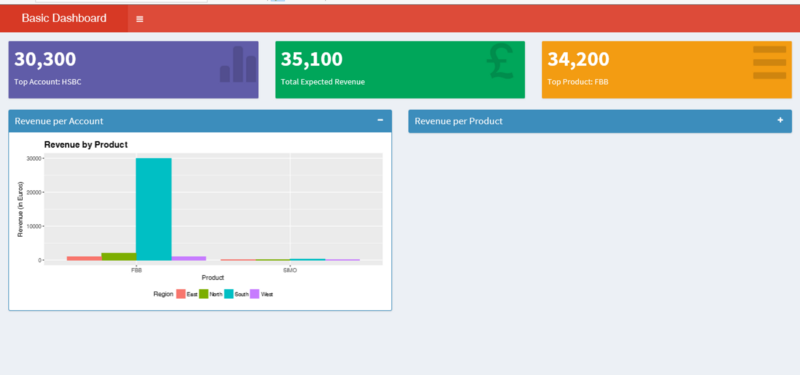Click the Revenue per Product header title
This screenshot has height=375, width=800.
pos(458,121)
